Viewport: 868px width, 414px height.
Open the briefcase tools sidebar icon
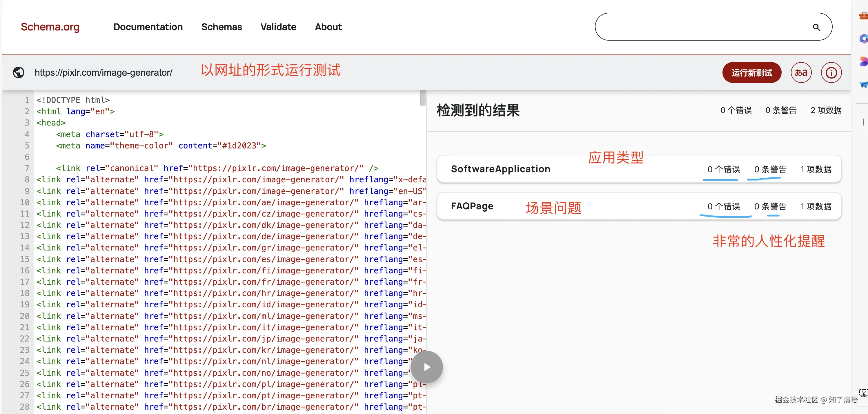point(863,15)
